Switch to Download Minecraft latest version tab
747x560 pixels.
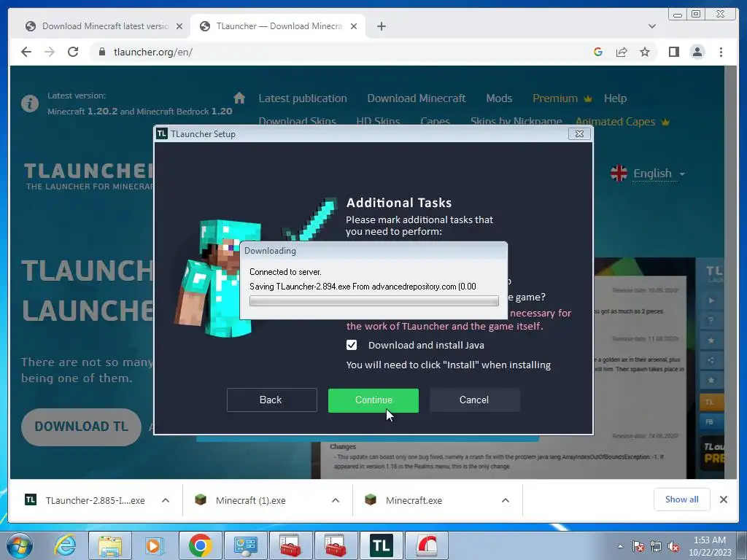click(x=104, y=26)
